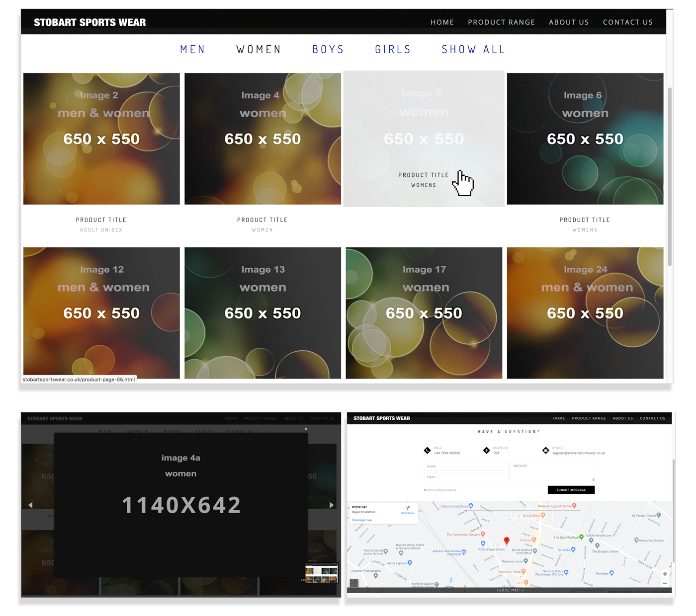Click the HAVE A QUESTION? heading
The height and width of the screenshot is (616, 696).
point(509,432)
